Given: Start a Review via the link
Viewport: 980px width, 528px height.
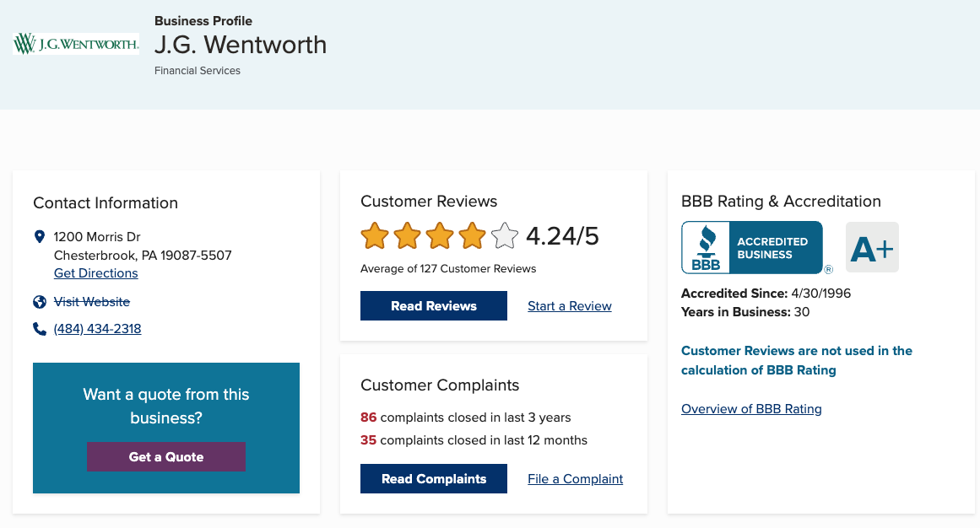Looking at the screenshot, I should coord(570,306).
